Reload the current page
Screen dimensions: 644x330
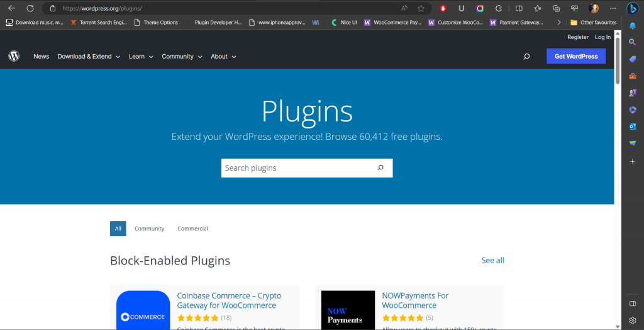point(30,8)
